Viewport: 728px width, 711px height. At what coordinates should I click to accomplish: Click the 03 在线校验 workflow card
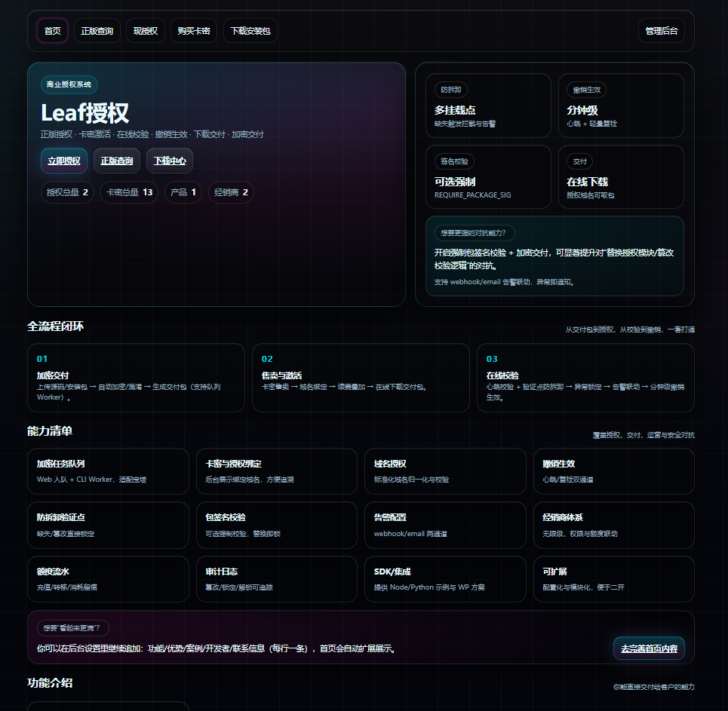pos(585,378)
